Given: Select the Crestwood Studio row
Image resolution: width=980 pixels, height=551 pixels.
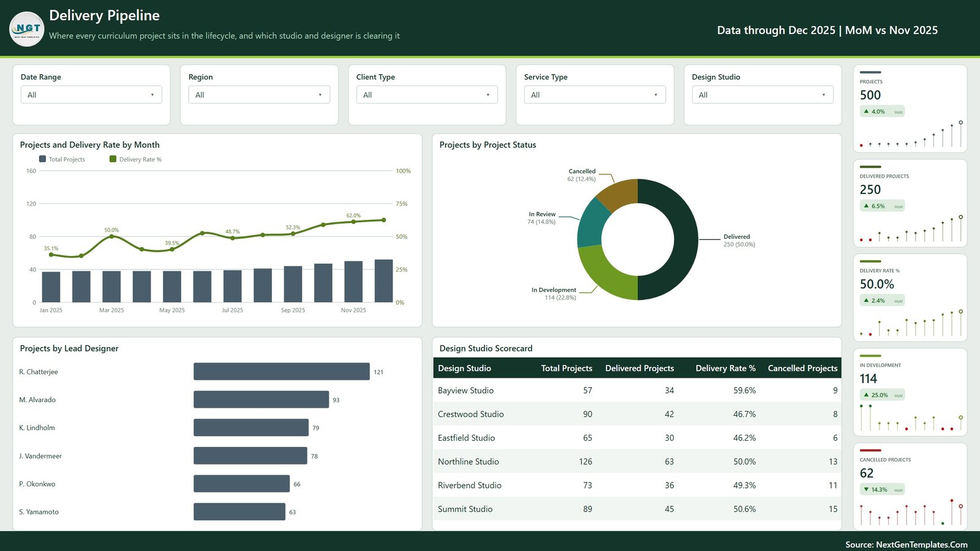Looking at the screenshot, I should click(x=637, y=414).
